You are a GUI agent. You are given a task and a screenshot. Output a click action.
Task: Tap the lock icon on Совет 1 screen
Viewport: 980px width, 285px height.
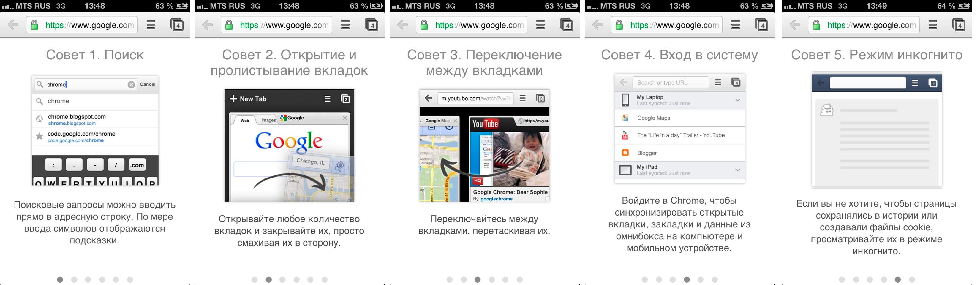pyautogui.click(x=35, y=25)
